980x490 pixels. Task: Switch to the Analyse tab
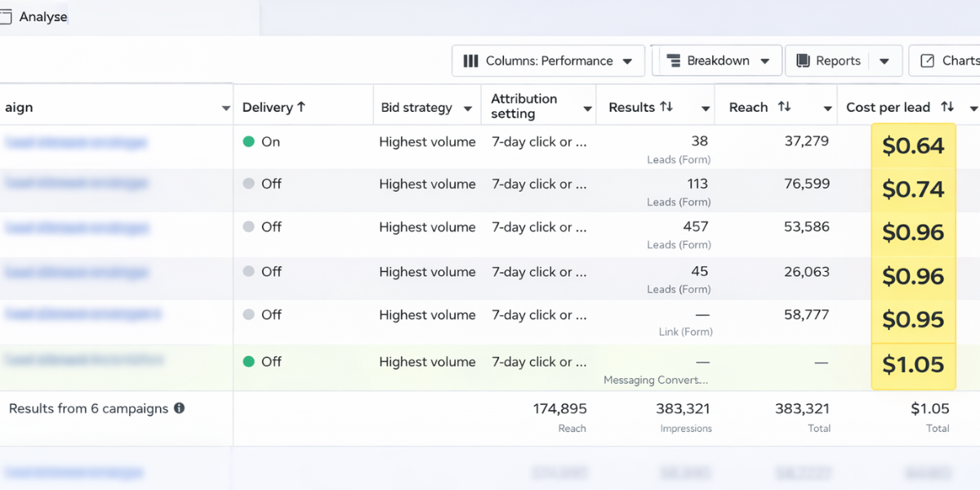(43, 16)
